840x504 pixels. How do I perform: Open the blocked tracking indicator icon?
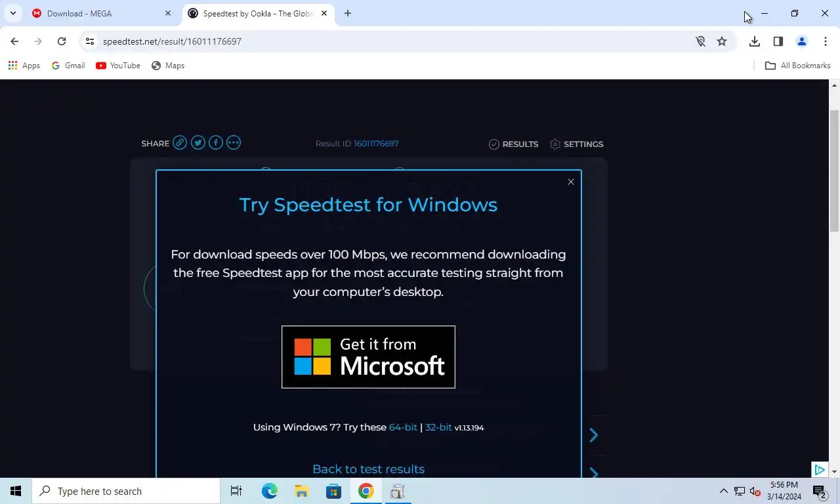[700, 41]
